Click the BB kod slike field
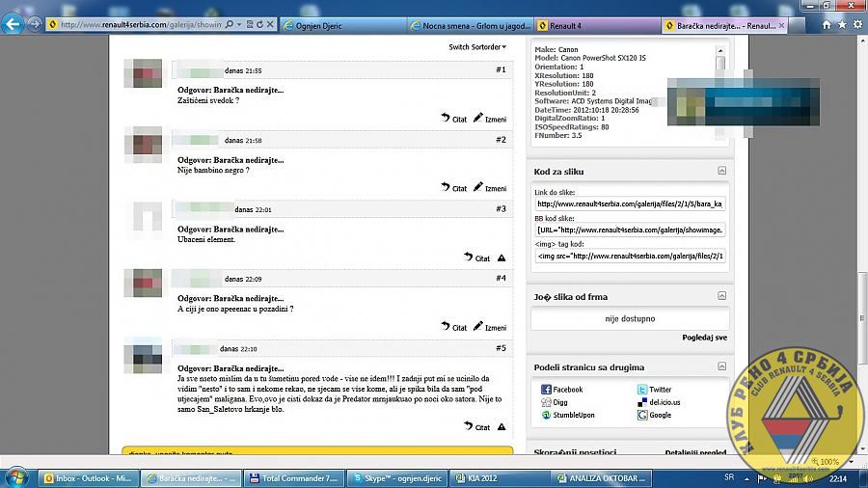This screenshot has height=488, width=868. 630,230
